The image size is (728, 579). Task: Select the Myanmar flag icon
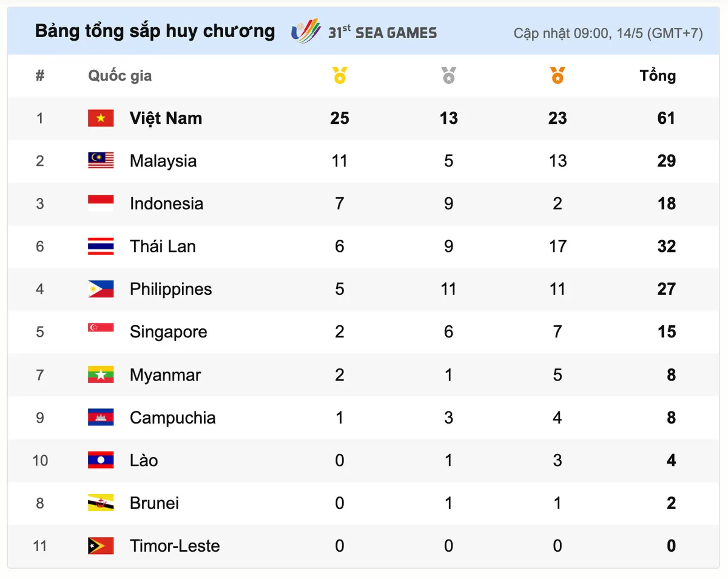101,374
